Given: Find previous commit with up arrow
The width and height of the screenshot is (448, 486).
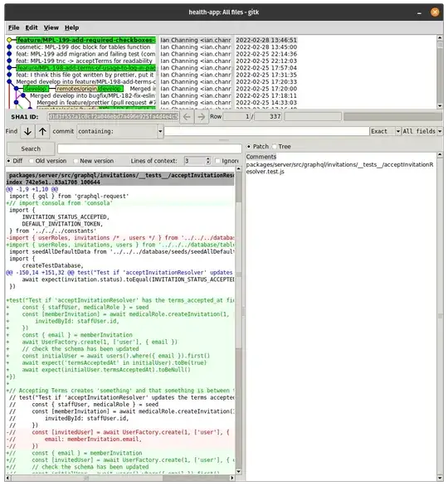Looking at the screenshot, I should click(42, 131).
